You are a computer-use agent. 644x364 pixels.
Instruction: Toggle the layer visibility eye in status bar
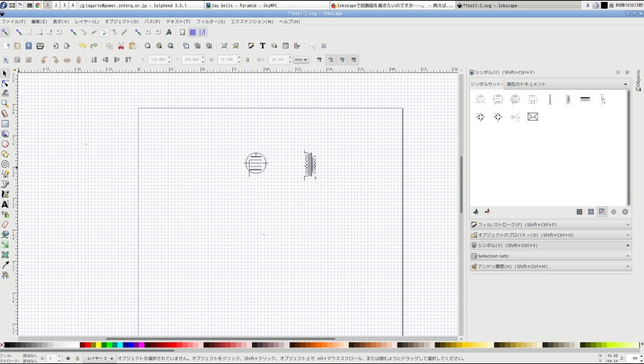pos(68,357)
